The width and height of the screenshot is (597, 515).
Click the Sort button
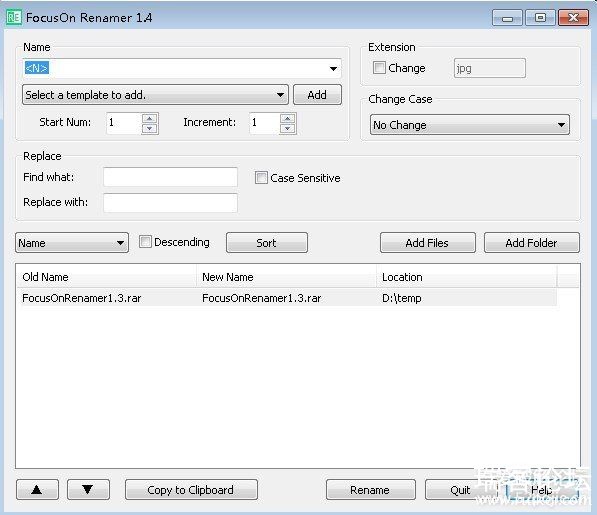tap(267, 243)
